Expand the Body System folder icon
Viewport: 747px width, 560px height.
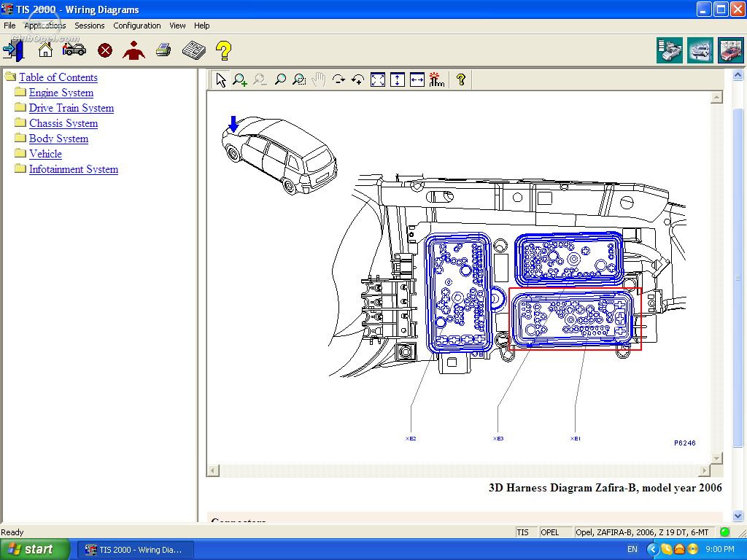pyautogui.click(x=20, y=137)
